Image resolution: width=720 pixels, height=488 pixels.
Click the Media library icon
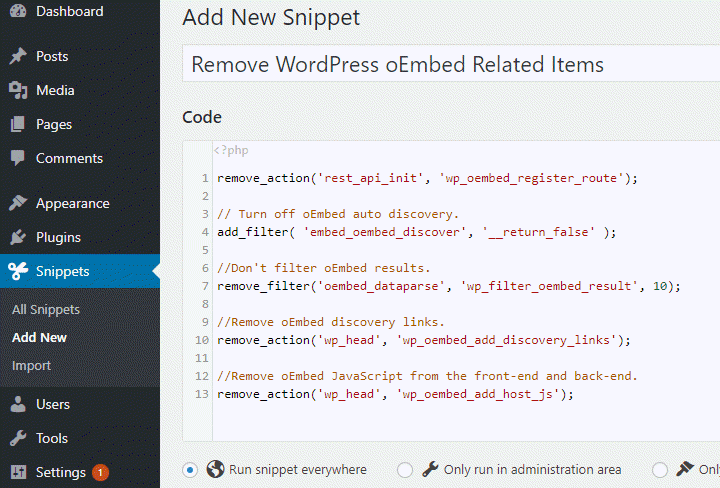tap(18, 90)
